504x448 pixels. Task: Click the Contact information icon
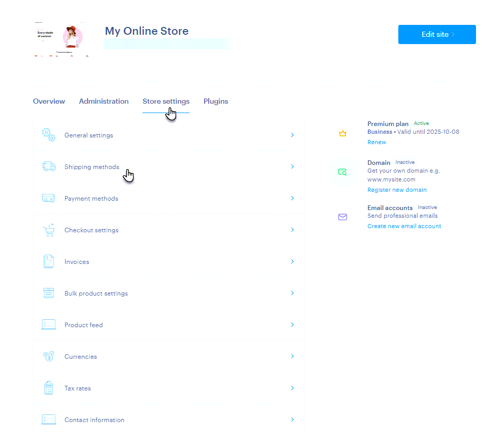point(49,419)
